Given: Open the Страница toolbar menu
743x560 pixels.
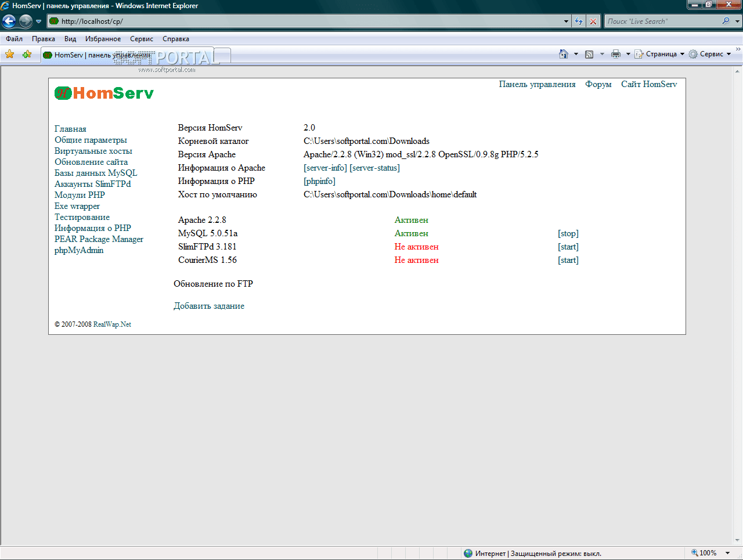Looking at the screenshot, I should tap(659, 54).
